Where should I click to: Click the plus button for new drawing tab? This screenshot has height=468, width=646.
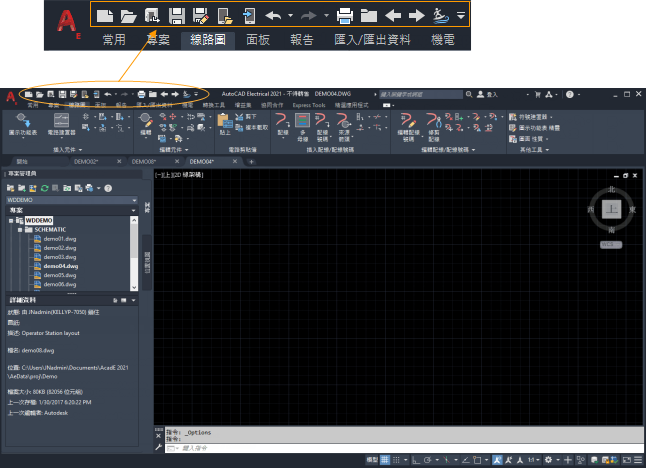(x=251, y=162)
